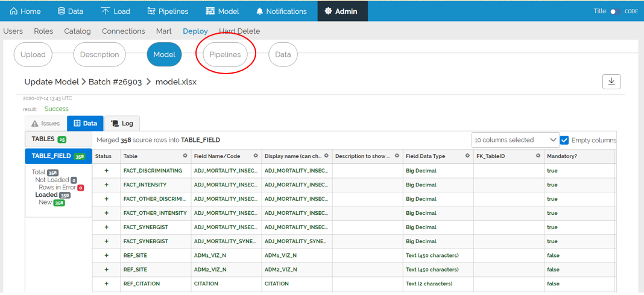Filter by New 358 rows
Image resolution: width=644 pixels, height=295 pixels.
(52, 203)
